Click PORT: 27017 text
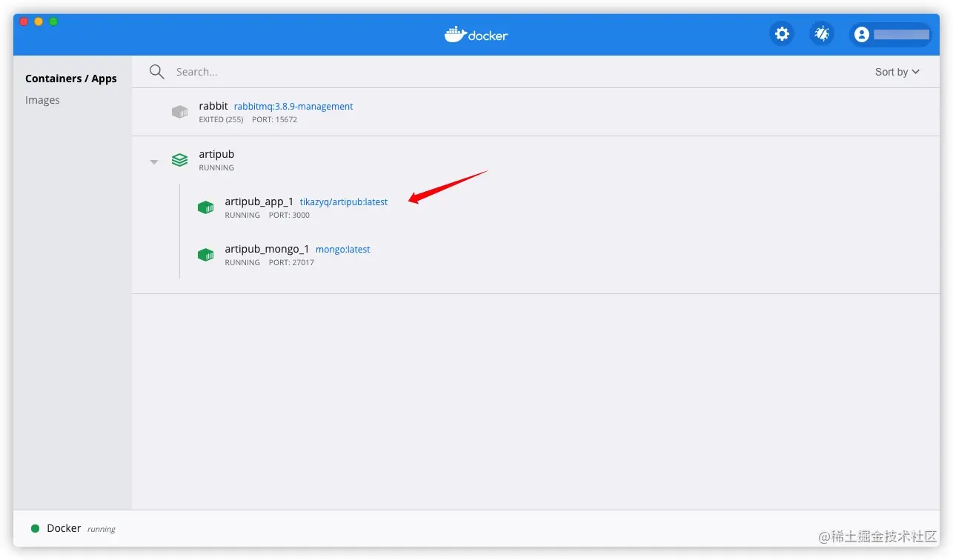Viewport: 953px width, 560px height. pyautogui.click(x=291, y=262)
